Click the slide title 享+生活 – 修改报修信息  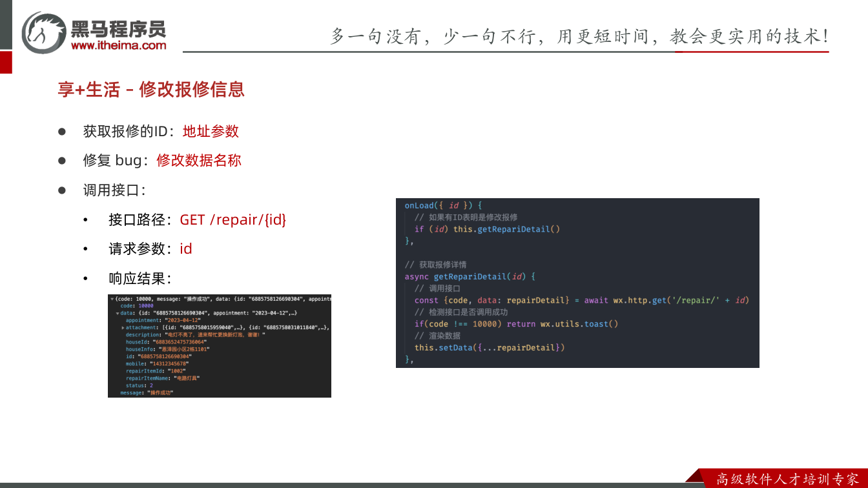point(151,90)
